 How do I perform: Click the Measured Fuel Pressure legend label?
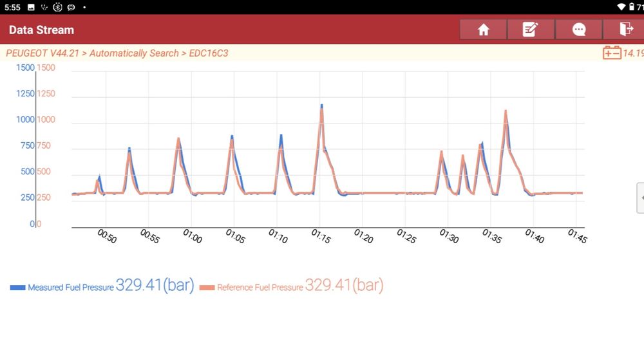click(x=71, y=288)
